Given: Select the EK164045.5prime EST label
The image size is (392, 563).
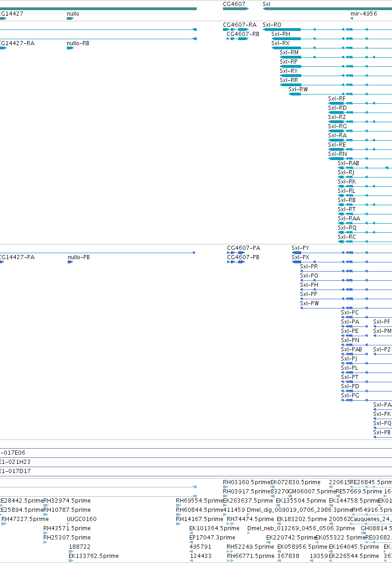Looking at the screenshot, I should coord(354,547).
